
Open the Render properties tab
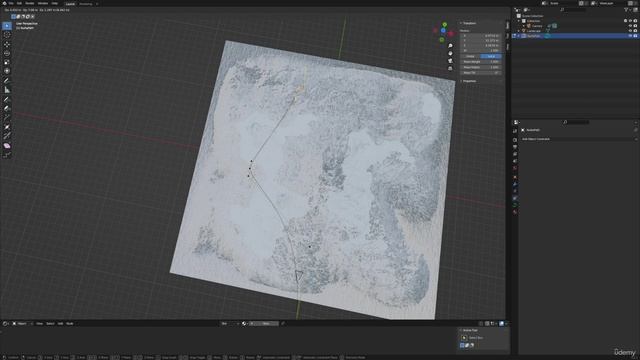pos(515,140)
